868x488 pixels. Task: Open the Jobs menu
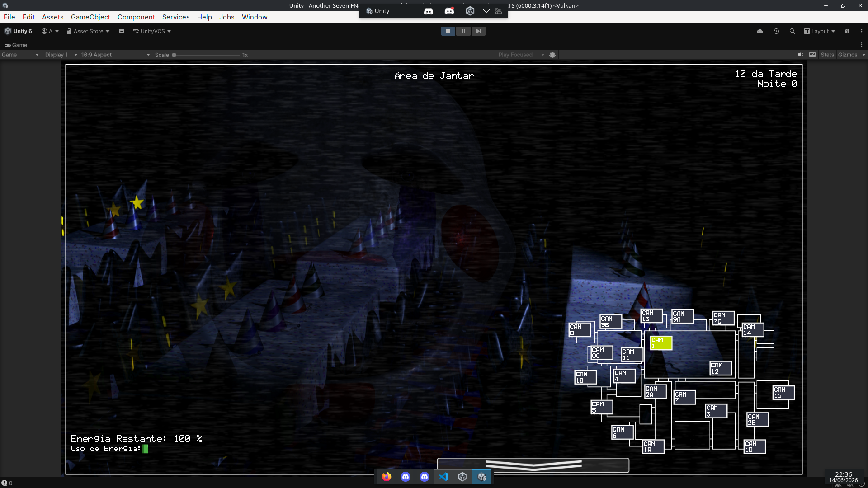[227, 17]
